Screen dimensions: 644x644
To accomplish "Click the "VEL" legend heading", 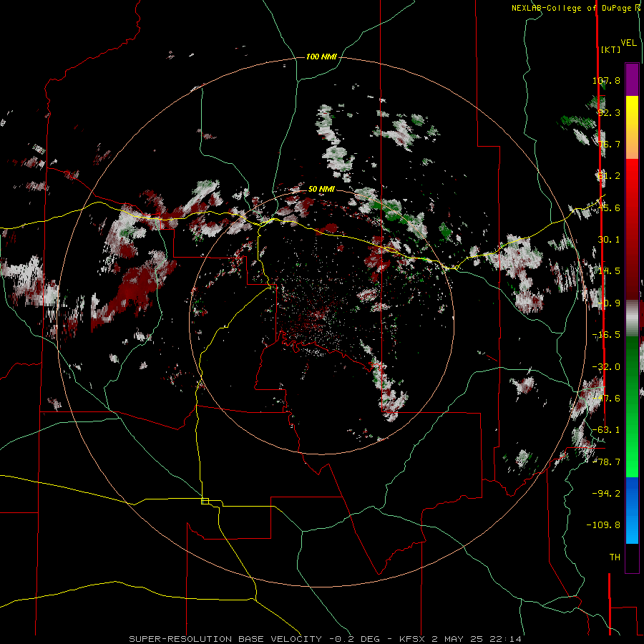I will click(x=629, y=43).
